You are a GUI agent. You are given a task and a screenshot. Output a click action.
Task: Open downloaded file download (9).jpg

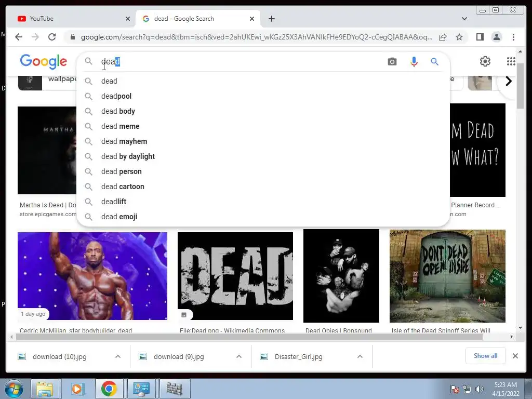coord(179,356)
